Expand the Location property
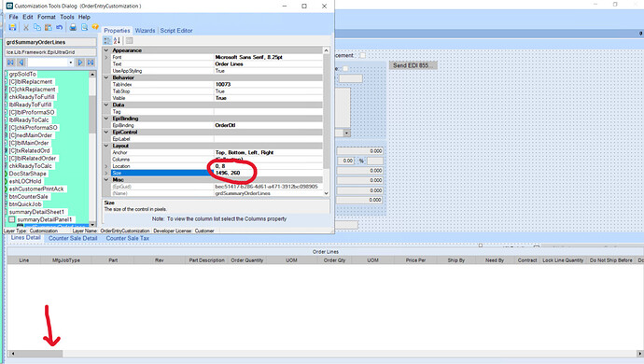 (106, 166)
